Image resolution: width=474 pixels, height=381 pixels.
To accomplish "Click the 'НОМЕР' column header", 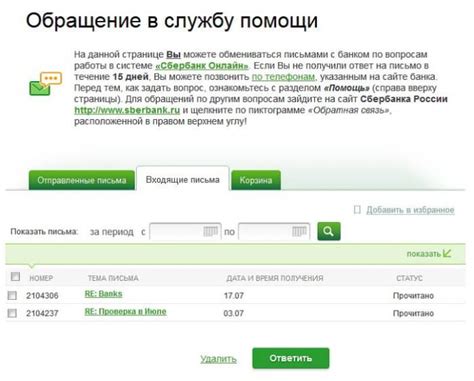I will point(41,278).
